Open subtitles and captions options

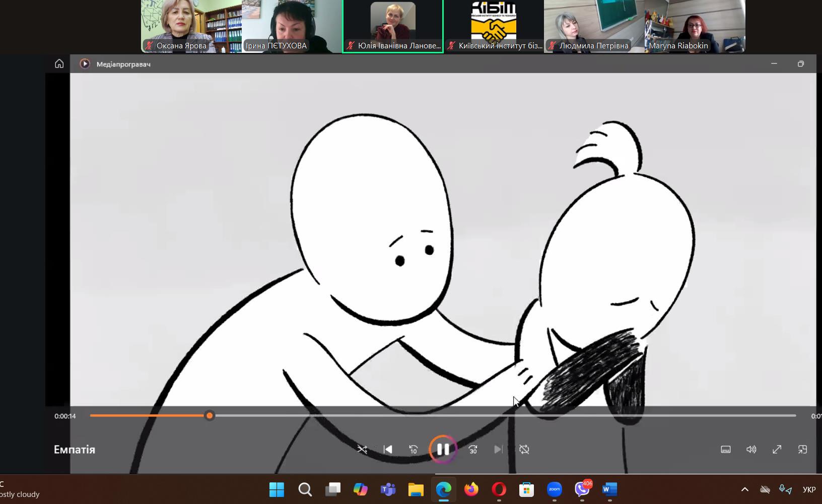tap(726, 449)
